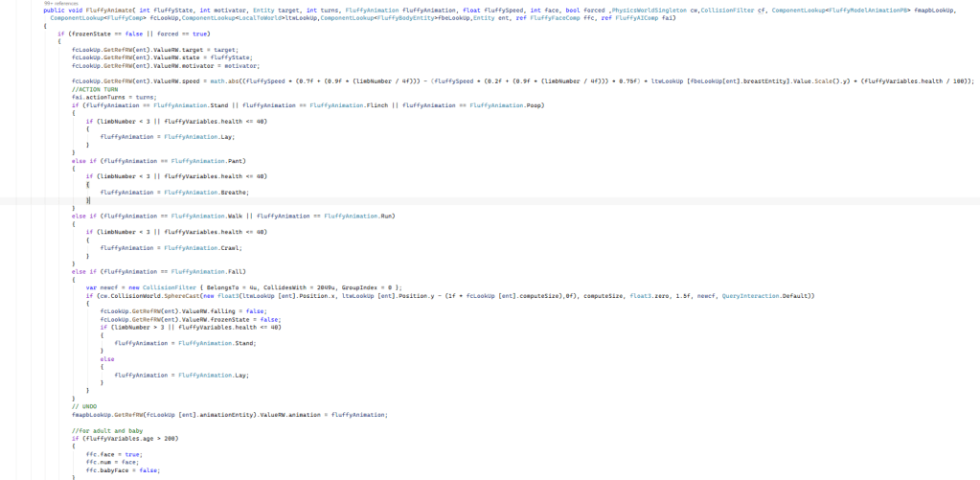
Task: Click the "ValueRW.motivator = motivator;" line
Action: (166, 65)
